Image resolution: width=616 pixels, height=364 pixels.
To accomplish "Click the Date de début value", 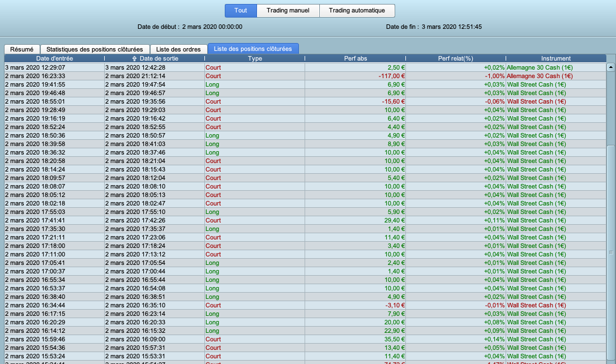I will click(x=212, y=27).
